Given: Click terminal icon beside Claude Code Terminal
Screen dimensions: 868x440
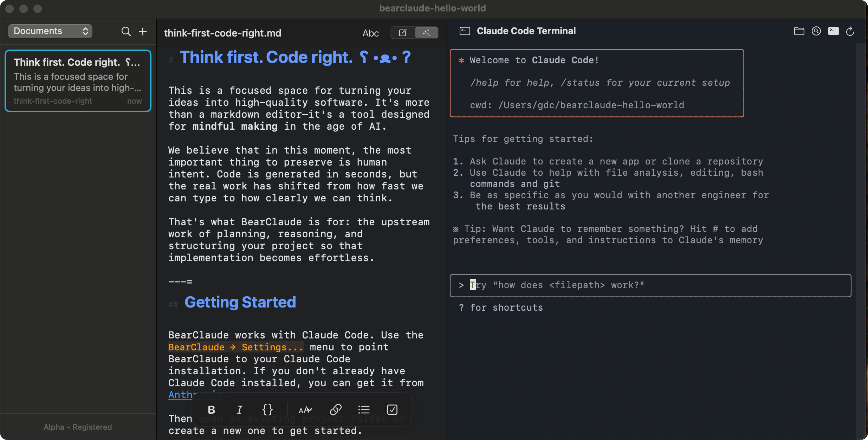Looking at the screenshot, I should (x=465, y=31).
